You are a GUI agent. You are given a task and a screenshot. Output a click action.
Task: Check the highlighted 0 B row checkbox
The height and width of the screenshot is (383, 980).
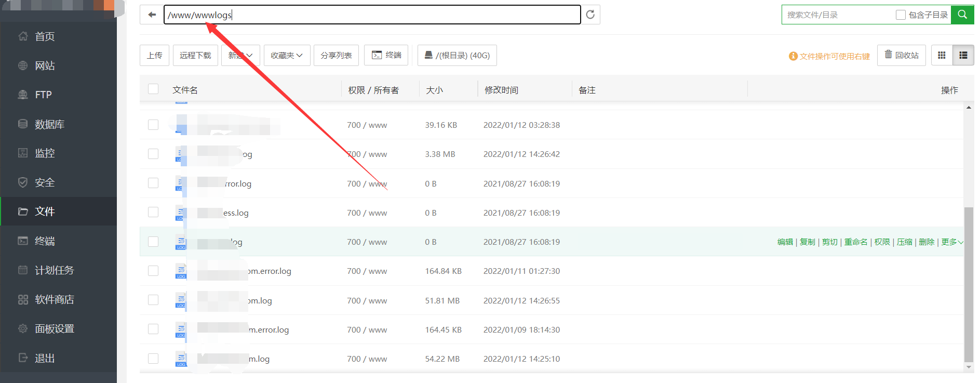click(153, 242)
